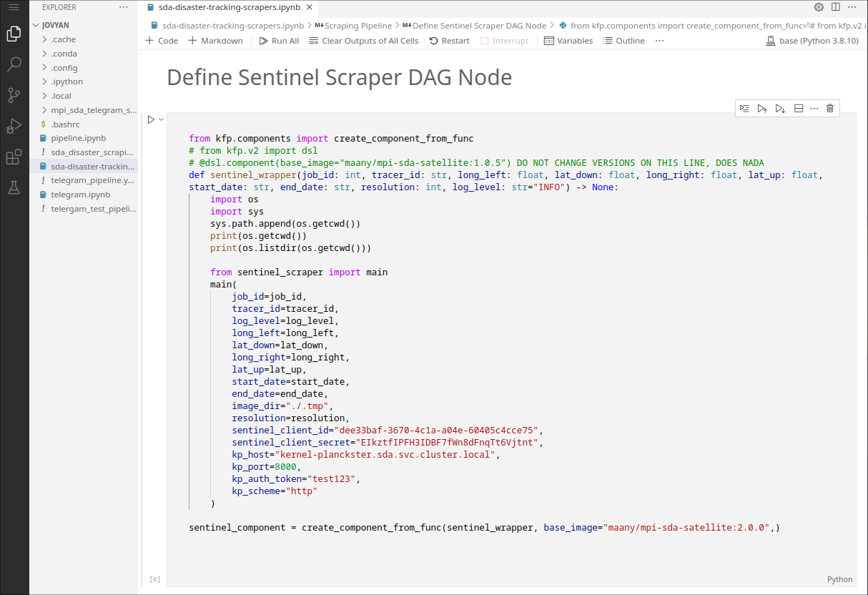Split the editor to the right

836,7
